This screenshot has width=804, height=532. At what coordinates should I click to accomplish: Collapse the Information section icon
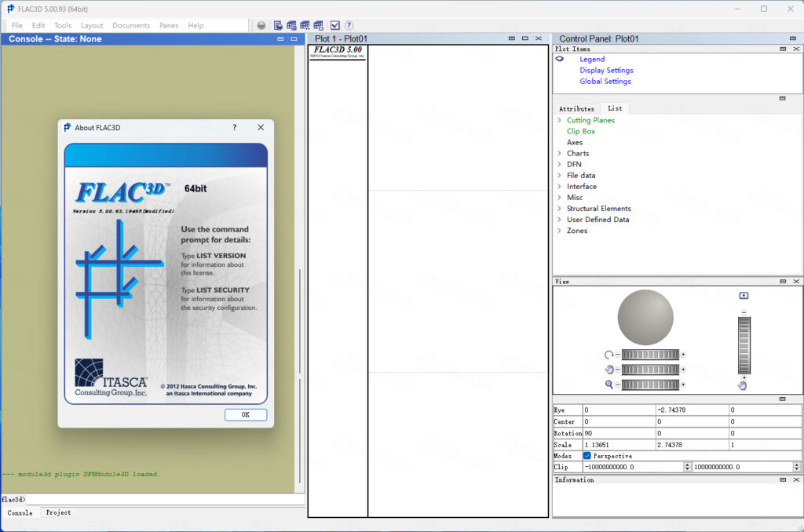click(783, 479)
